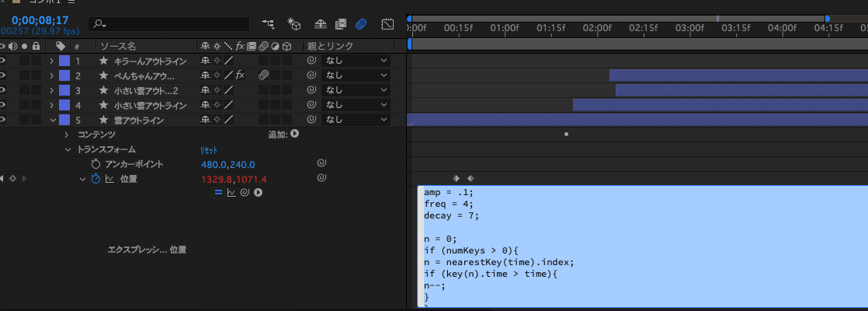Click parent pick whip for layer 2
This screenshot has height=311, width=868.
(x=311, y=75)
